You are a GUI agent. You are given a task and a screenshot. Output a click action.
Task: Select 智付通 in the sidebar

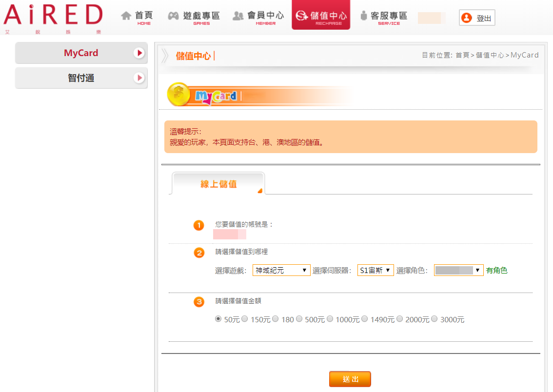(81, 78)
